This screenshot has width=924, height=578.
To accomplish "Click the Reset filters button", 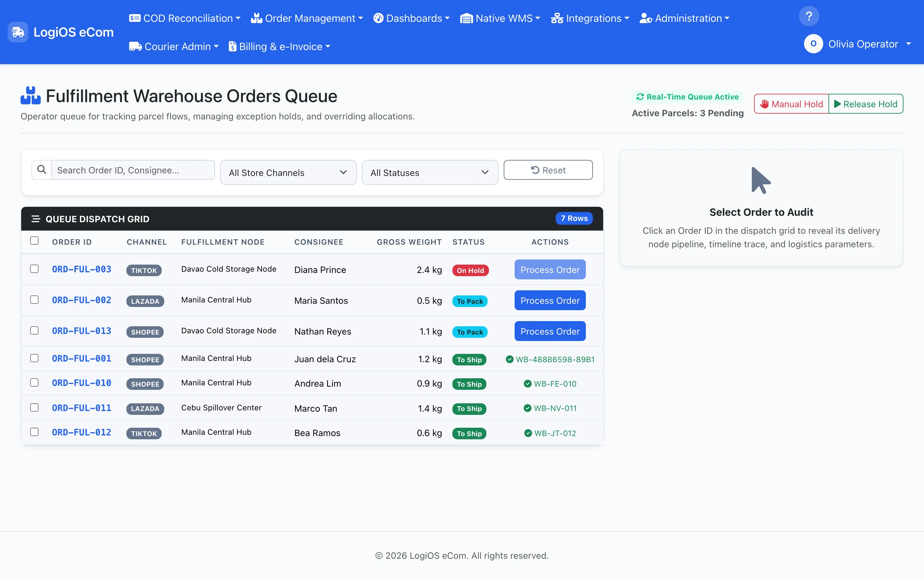I will click(x=548, y=170).
